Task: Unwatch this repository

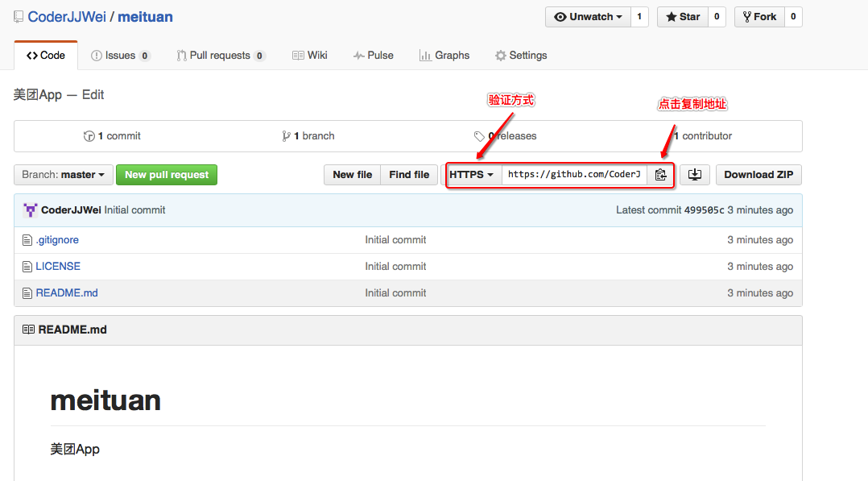Action: coord(589,17)
